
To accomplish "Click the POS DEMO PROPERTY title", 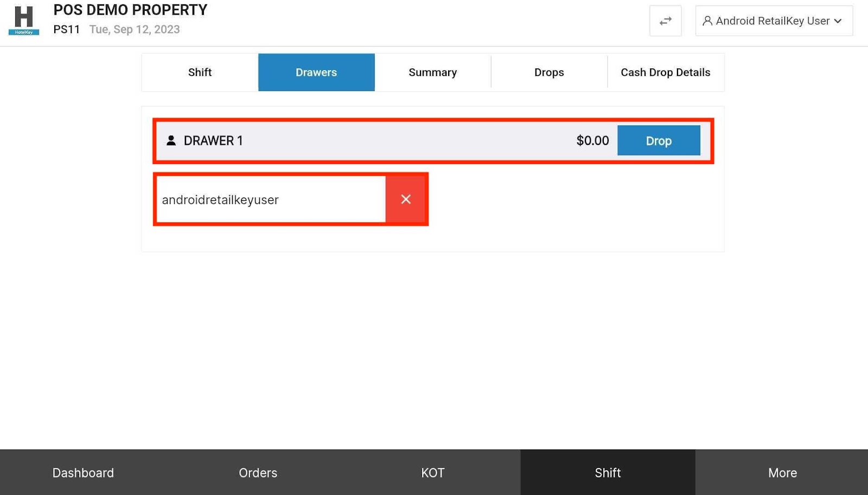I will [x=130, y=10].
